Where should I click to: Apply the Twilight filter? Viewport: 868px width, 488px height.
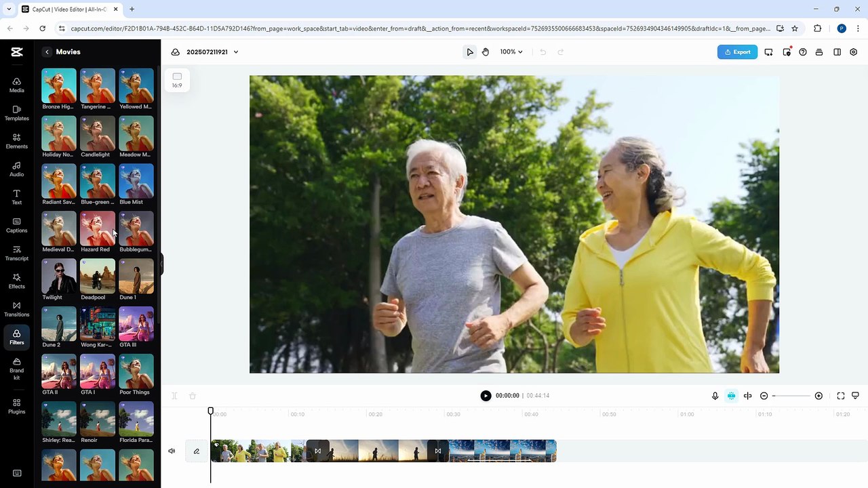coord(59,276)
